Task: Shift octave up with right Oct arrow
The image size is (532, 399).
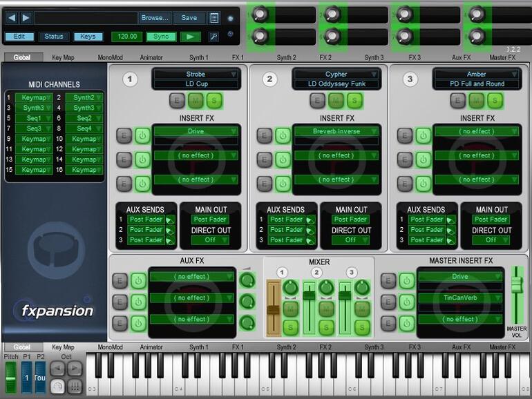Action: pyautogui.click(x=75, y=369)
